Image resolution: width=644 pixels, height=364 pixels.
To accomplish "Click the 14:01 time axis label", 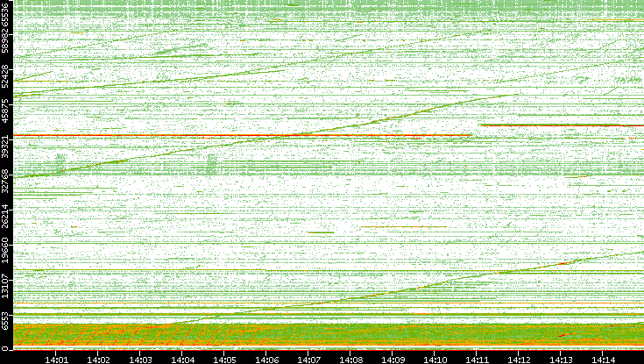I will (56, 360).
